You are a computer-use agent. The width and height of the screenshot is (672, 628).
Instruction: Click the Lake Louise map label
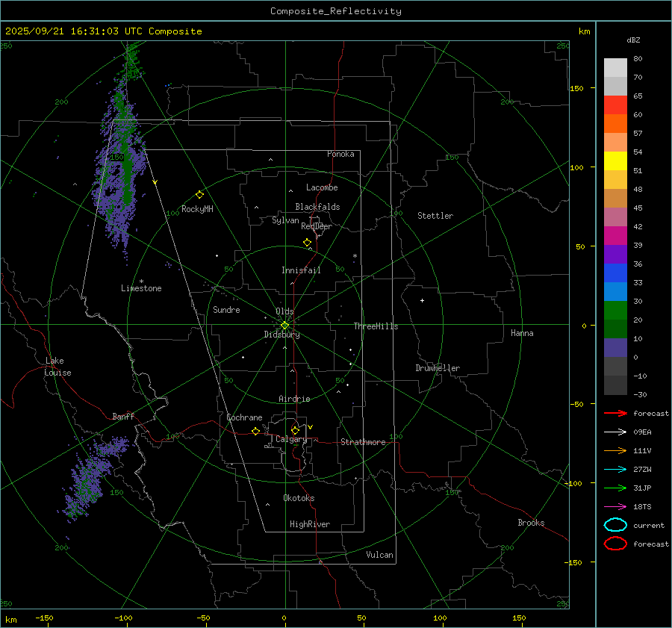click(57, 367)
